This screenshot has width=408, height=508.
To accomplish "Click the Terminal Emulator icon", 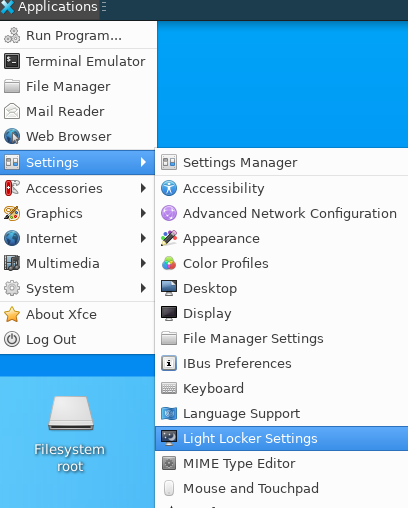I will click(x=12, y=61).
